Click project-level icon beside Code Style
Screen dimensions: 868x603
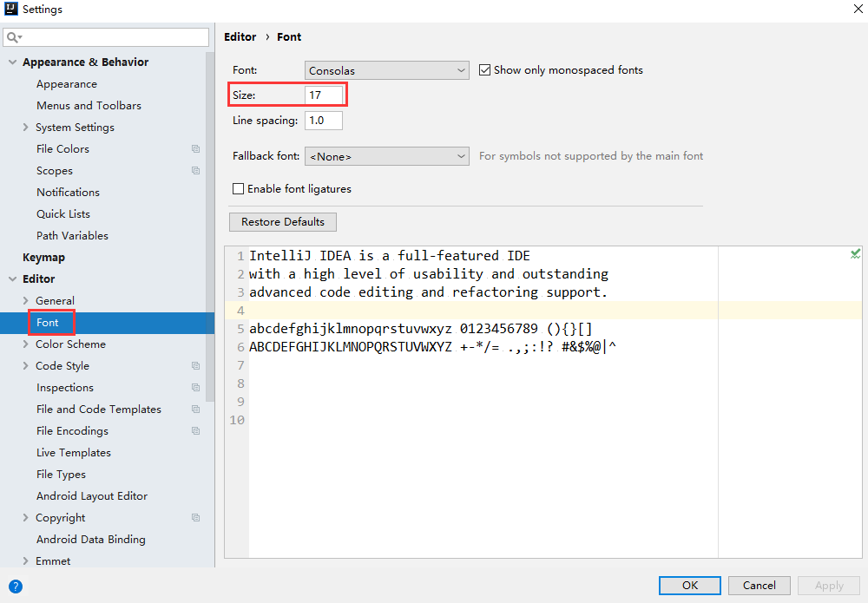[x=195, y=366]
